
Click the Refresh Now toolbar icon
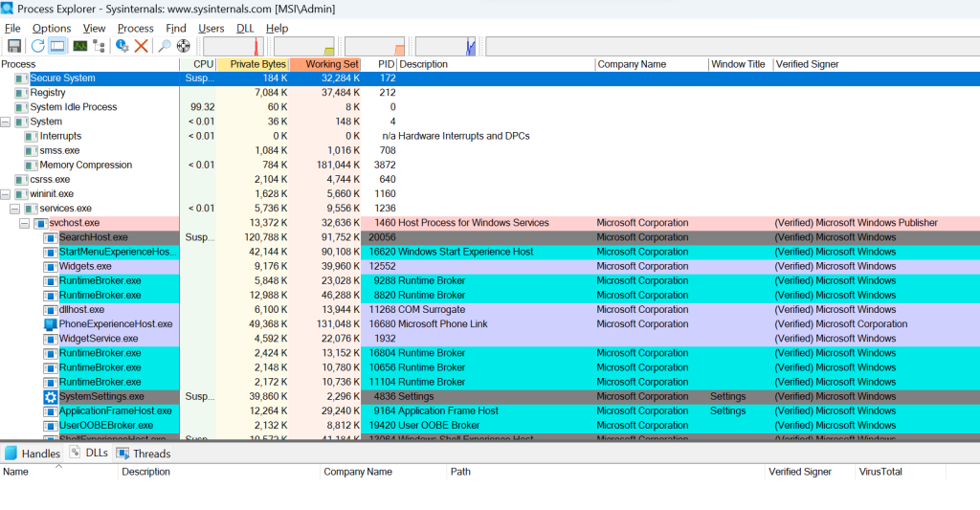38,46
